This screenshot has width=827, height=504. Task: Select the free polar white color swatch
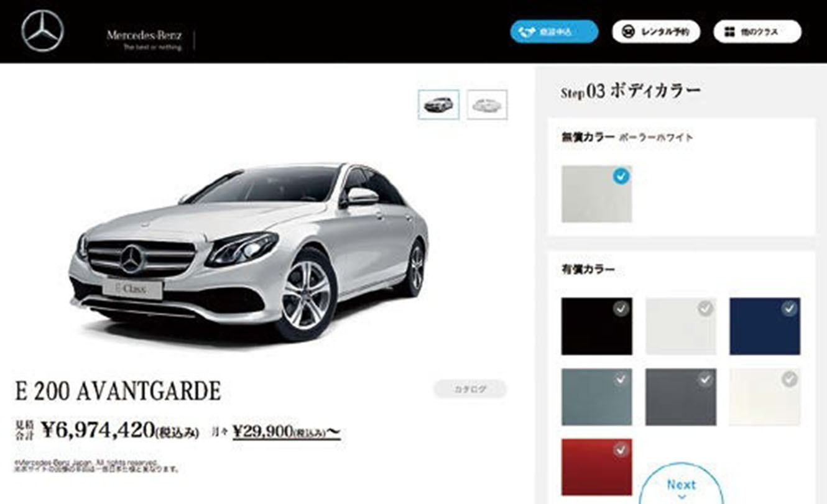coord(596,194)
